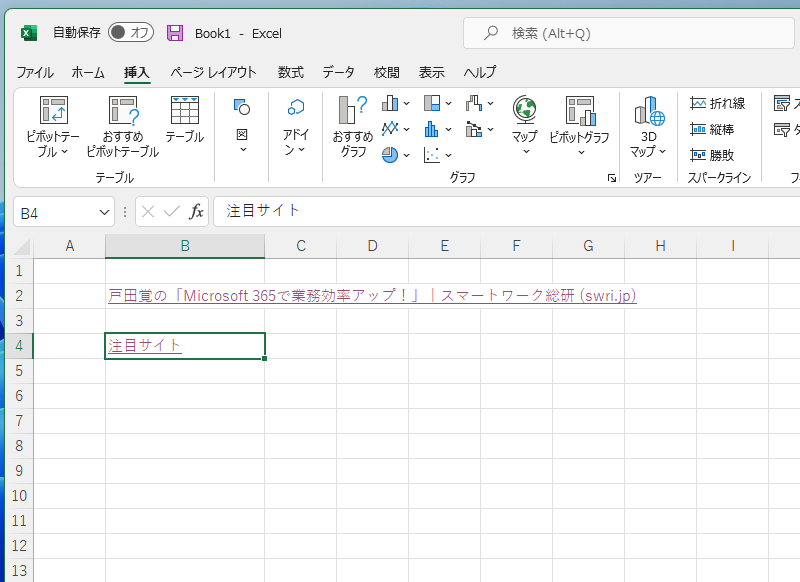Screen dimensions: 800x582
Task: Click the Name Box showing B4
Action: coord(56,213)
